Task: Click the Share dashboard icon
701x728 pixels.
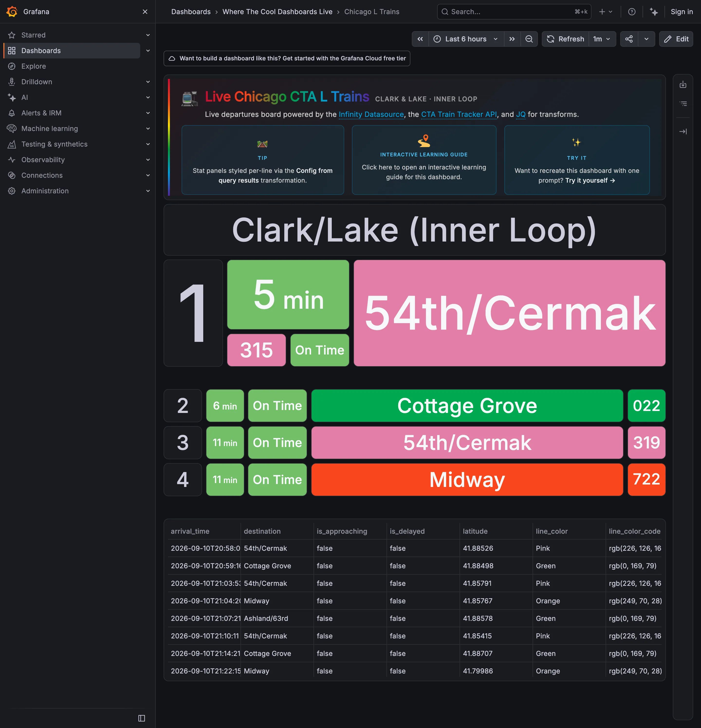Action: (629, 39)
